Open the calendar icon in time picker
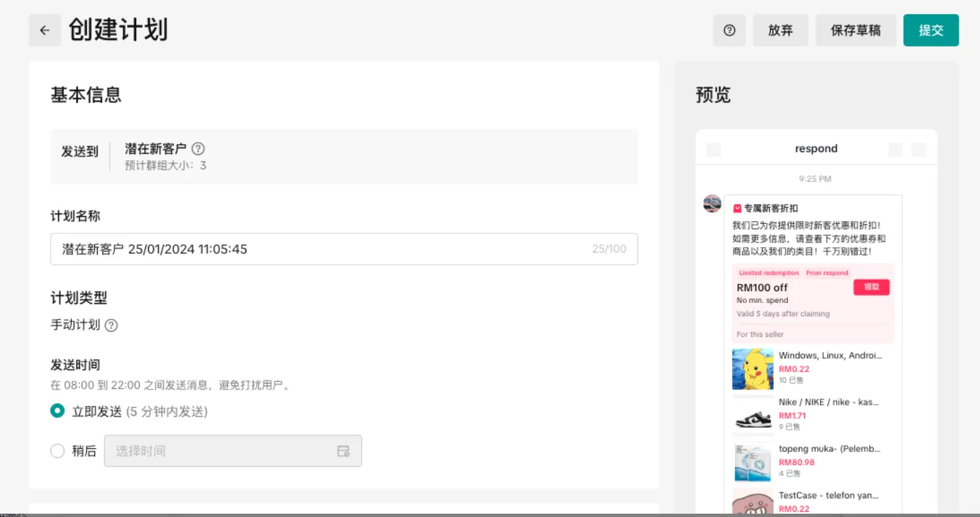980x517 pixels. [343, 451]
